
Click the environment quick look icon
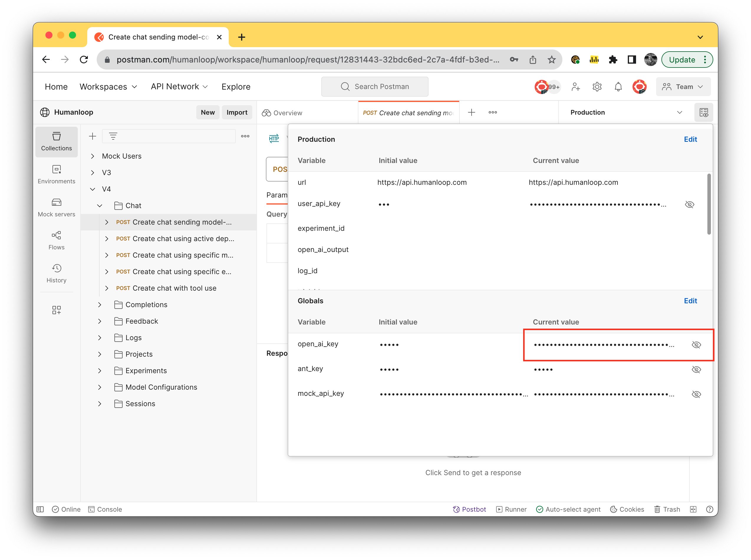coord(703,112)
